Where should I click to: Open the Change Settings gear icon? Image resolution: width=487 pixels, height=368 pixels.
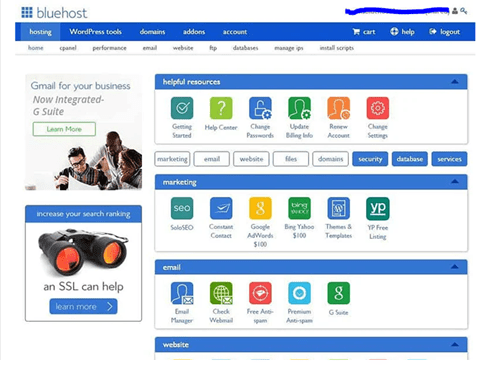(378, 108)
